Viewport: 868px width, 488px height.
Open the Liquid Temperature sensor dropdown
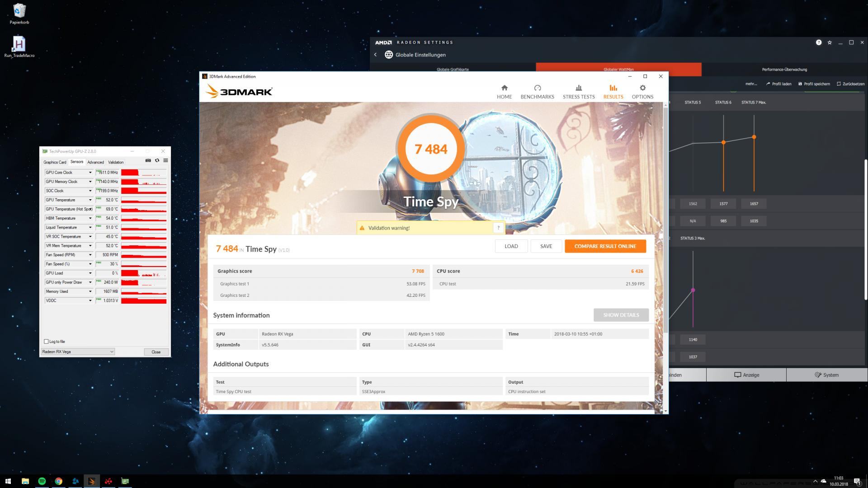tap(90, 227)
